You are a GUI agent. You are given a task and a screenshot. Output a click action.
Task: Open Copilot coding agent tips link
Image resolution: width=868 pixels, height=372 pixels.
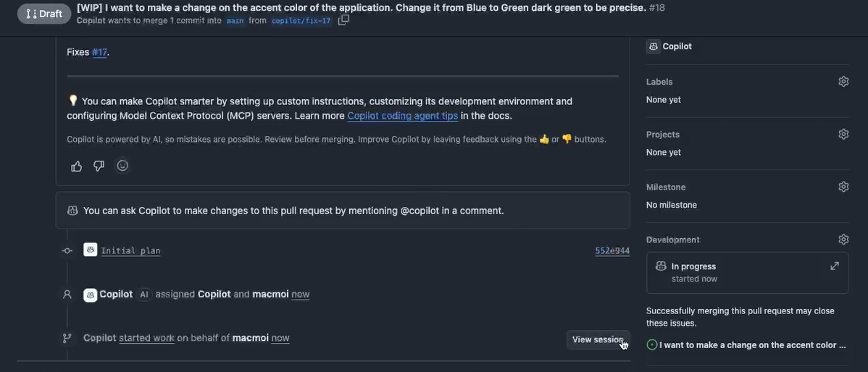tap(402, 116)
